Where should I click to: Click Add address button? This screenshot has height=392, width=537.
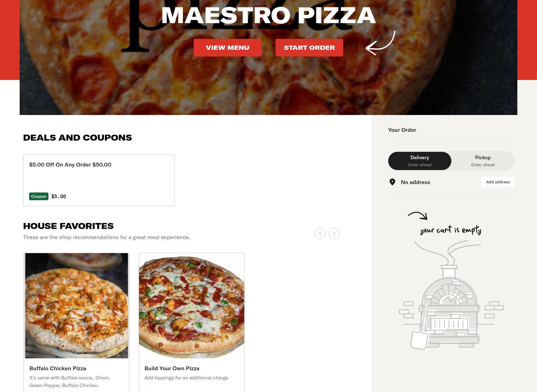click(x=498, y=182)
